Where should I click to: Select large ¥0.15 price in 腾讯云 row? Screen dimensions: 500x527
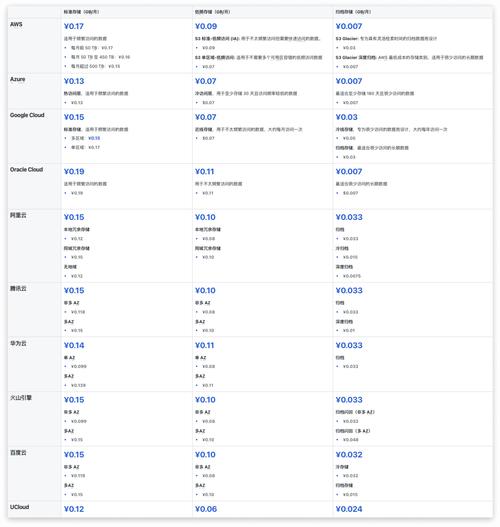[x=74, y=291]
